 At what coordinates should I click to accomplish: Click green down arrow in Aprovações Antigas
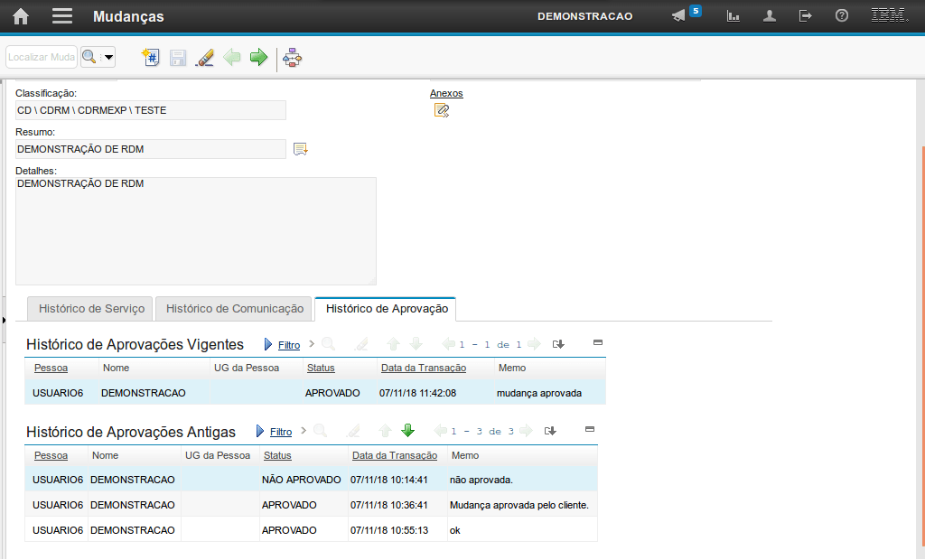pos(407,431)
